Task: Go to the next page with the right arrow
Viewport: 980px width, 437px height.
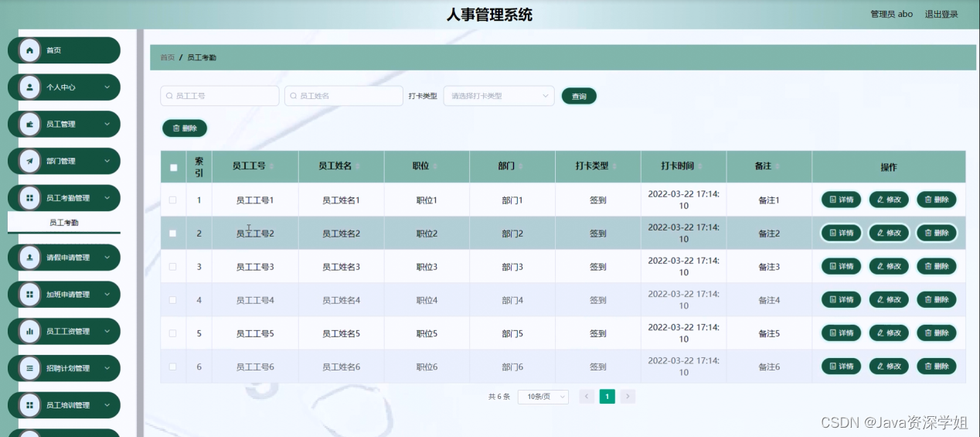Action: [x=628, y=397]
